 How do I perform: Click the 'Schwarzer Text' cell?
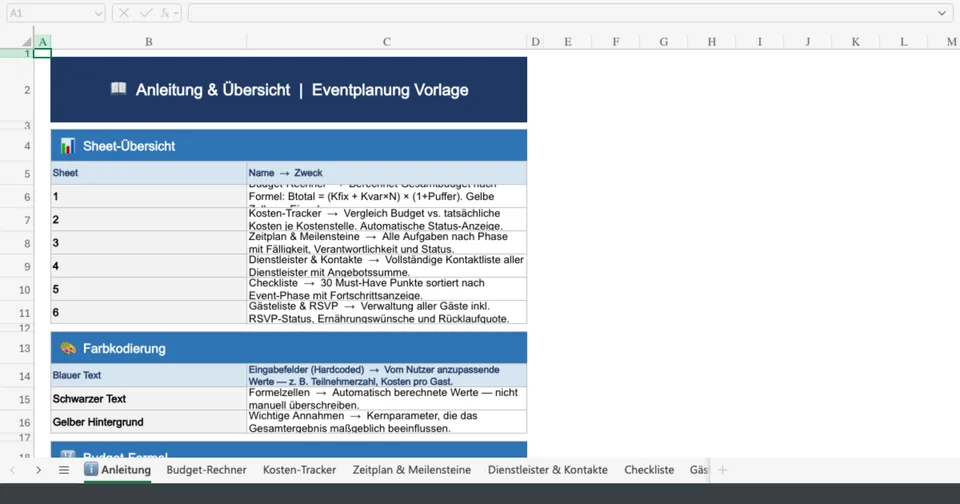pyautogui.click(x=149, y=399)
